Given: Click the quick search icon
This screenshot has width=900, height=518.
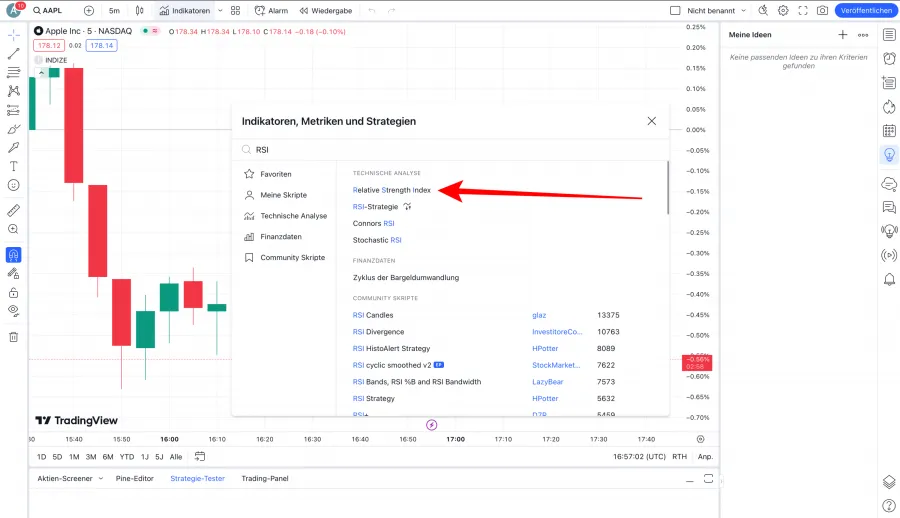Looking at the screenshot, I should (763, 10).
